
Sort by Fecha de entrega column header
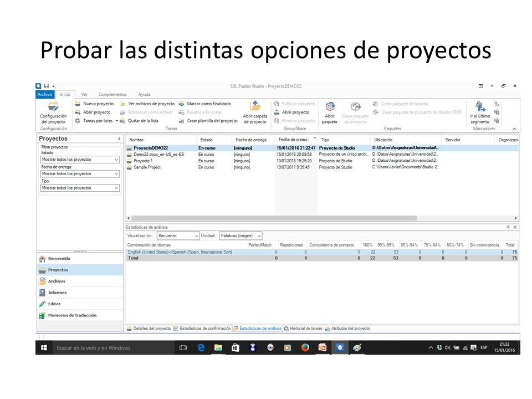click(x=253, y=140)
